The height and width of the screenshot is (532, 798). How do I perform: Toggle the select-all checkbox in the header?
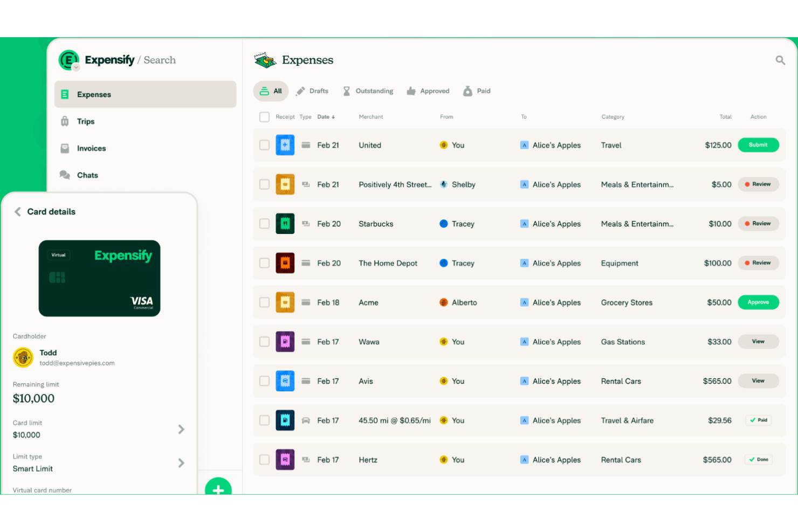[264, 116]
